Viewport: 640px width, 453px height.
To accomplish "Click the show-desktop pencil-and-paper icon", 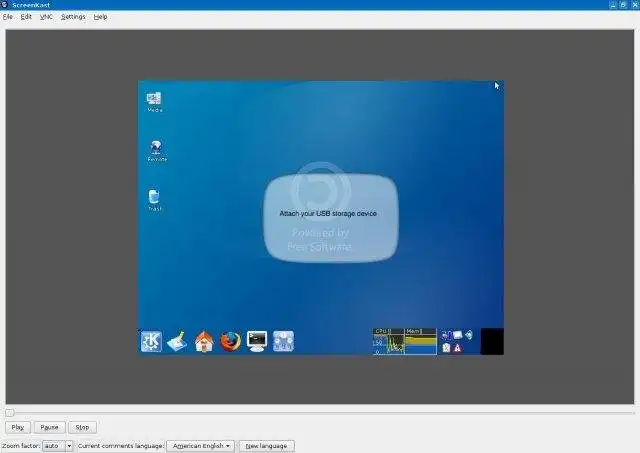I will (x=178, y=341).
